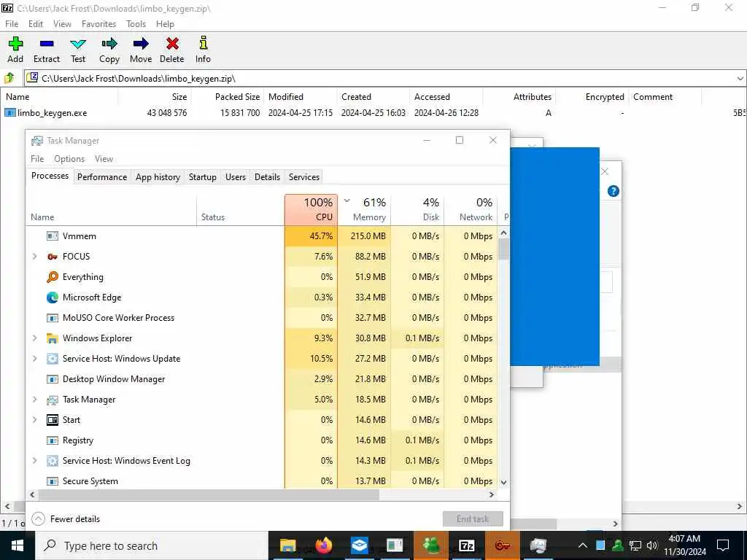Click the Extract toolbar icon in 7-Zip
Image resolution: width=747 pixels, height=560 pixels.
point(47,50)
